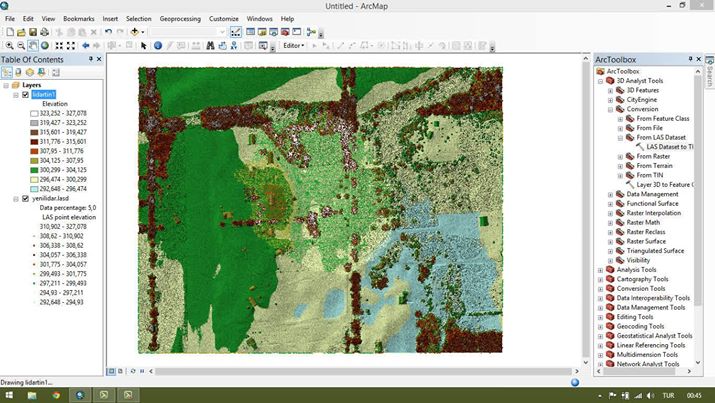Collapse the Layers data frame

click(x=6, y=85)
